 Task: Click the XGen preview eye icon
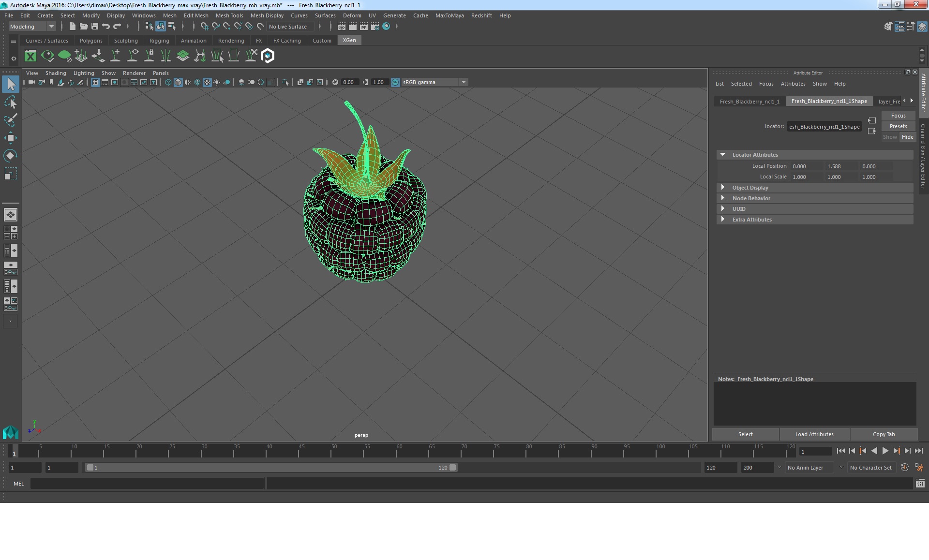(47, 56)
